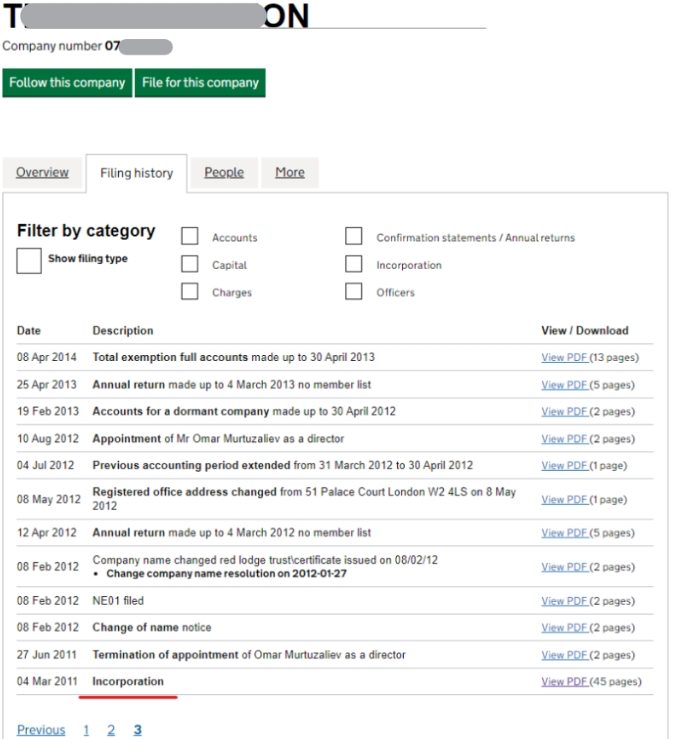Click the date 08 Apr 2014
This screenshot has width=675, height=739.
(x=47, y=357)
